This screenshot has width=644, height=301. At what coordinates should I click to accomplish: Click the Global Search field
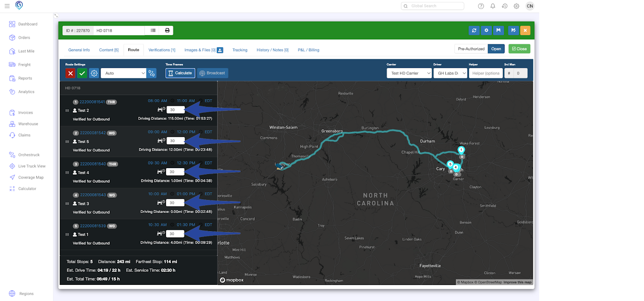pos(433,6)
